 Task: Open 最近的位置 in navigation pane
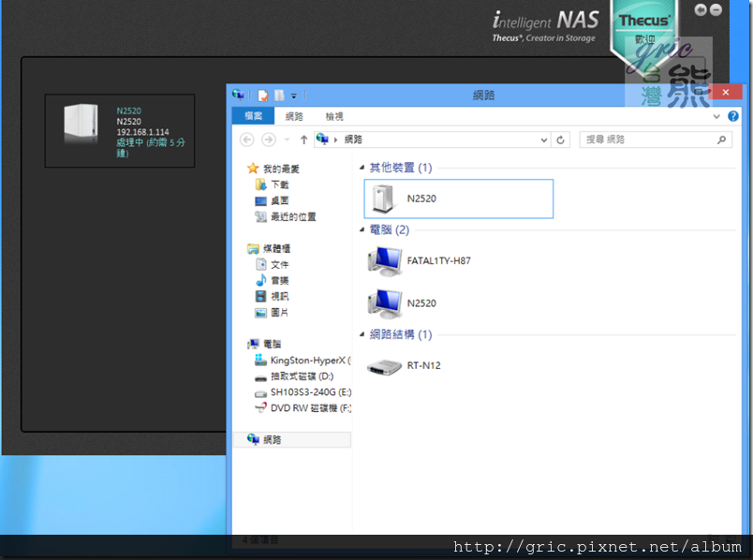coord(286,217)
